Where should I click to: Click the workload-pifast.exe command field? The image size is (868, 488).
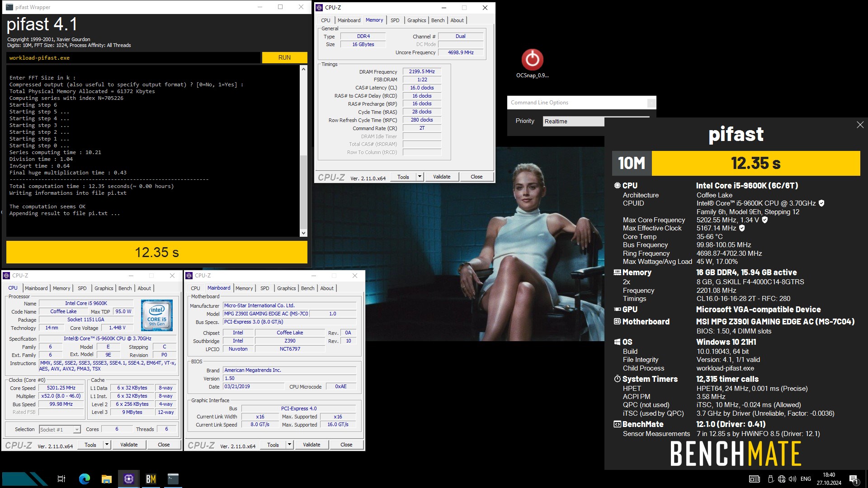click(x=133, y=58)
